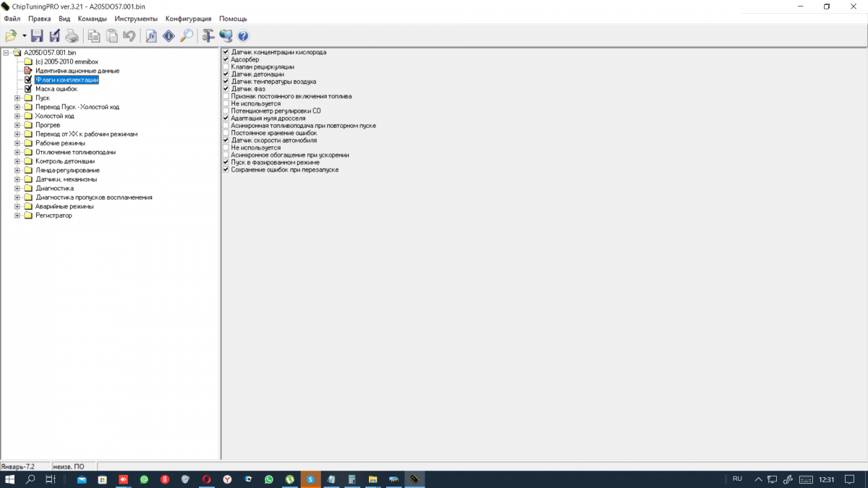Expand the Лямда-регулирование folder
This screenshot has height=488, width=868.
pos(17,170)
